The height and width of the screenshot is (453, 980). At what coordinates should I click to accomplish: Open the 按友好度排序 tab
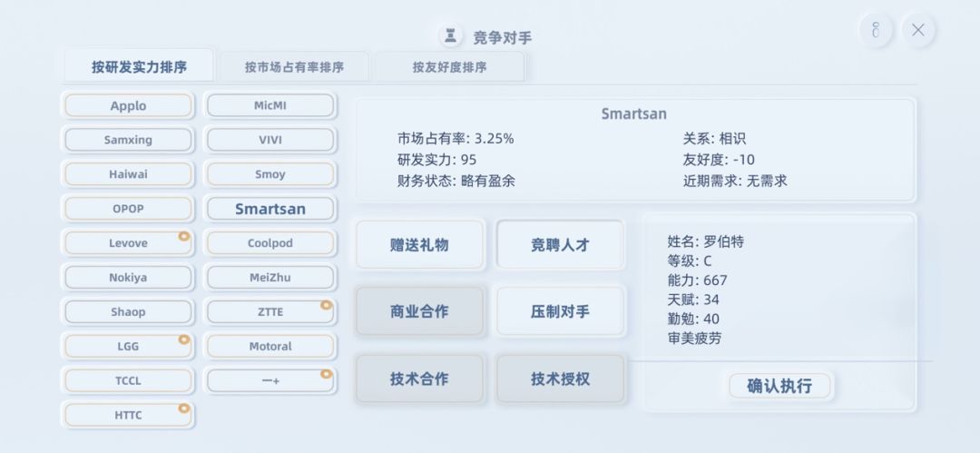449,67
